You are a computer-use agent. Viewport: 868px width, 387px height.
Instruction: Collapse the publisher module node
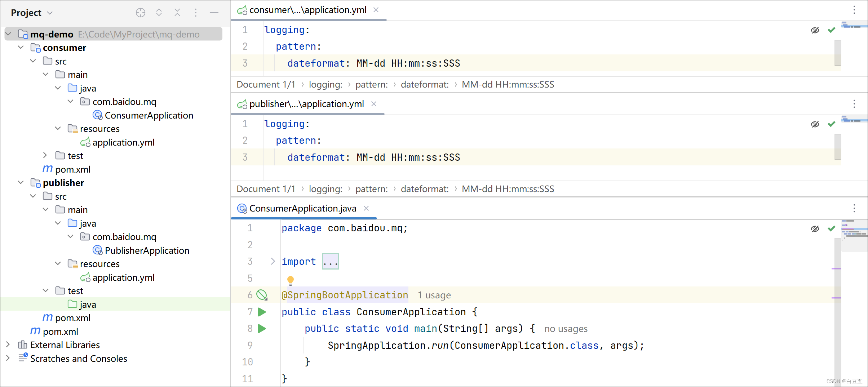21,182
